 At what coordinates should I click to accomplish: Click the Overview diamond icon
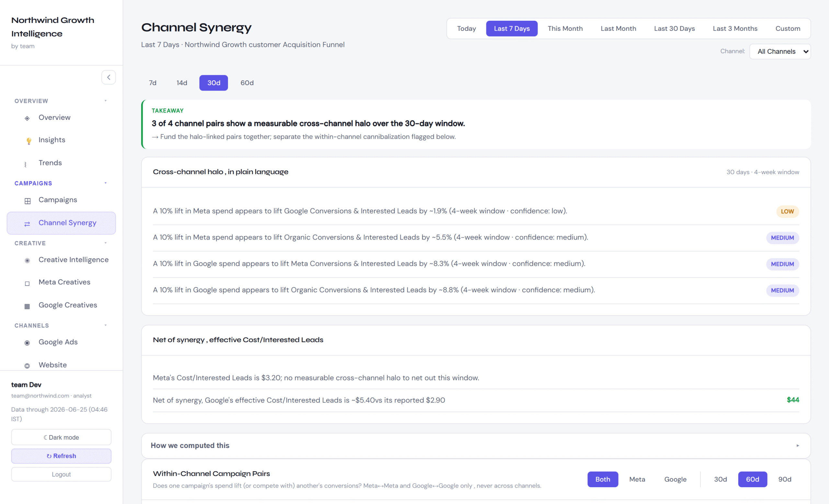[27, 118]
